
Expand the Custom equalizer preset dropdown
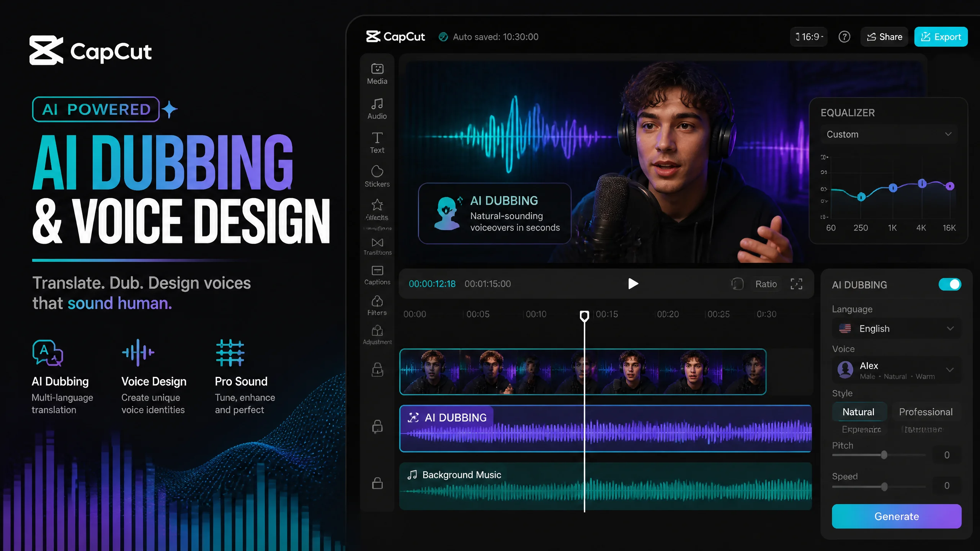[889, 134]
